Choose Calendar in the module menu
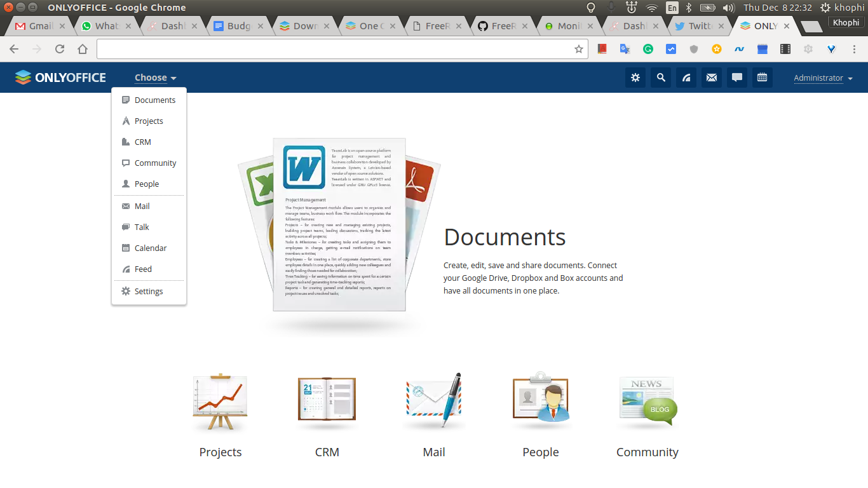 [151, 248]
